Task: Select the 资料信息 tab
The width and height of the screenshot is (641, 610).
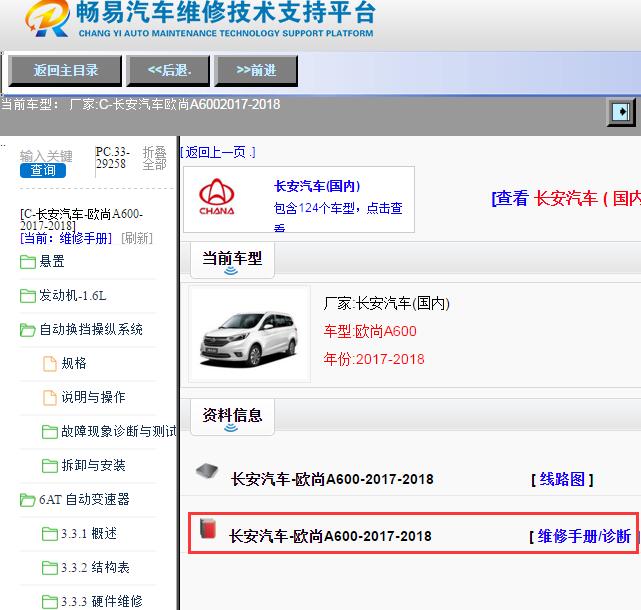Action: [232, 417]
